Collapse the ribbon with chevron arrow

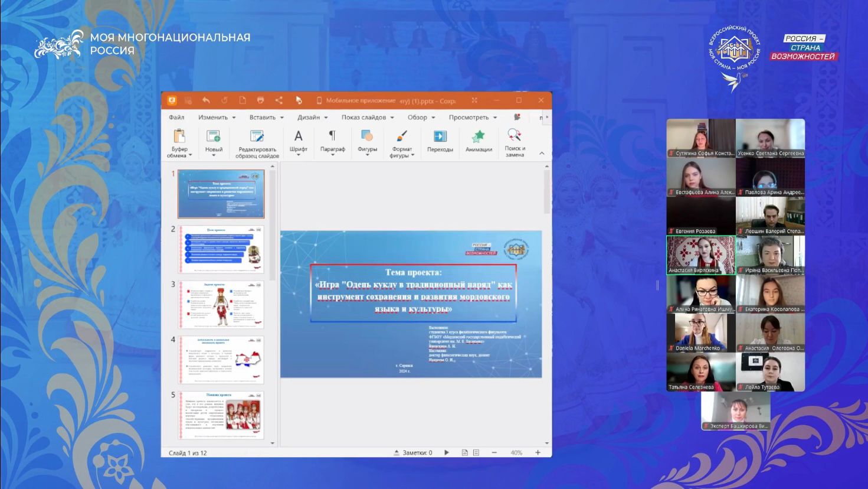tap(542, 154)
